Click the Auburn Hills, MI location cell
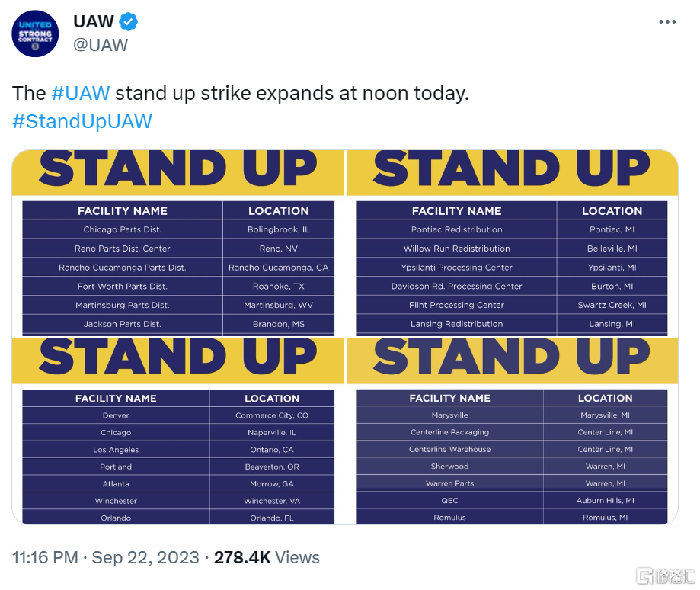 pos(606,500)
